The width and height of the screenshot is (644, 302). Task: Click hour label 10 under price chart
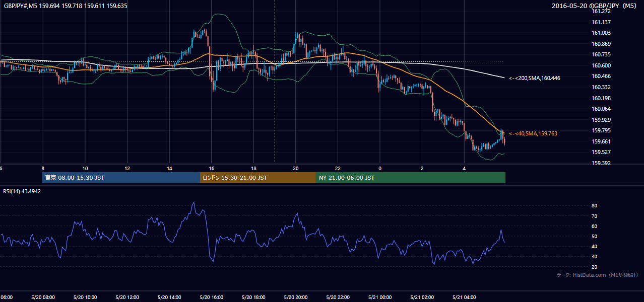(x=85, y=168)
